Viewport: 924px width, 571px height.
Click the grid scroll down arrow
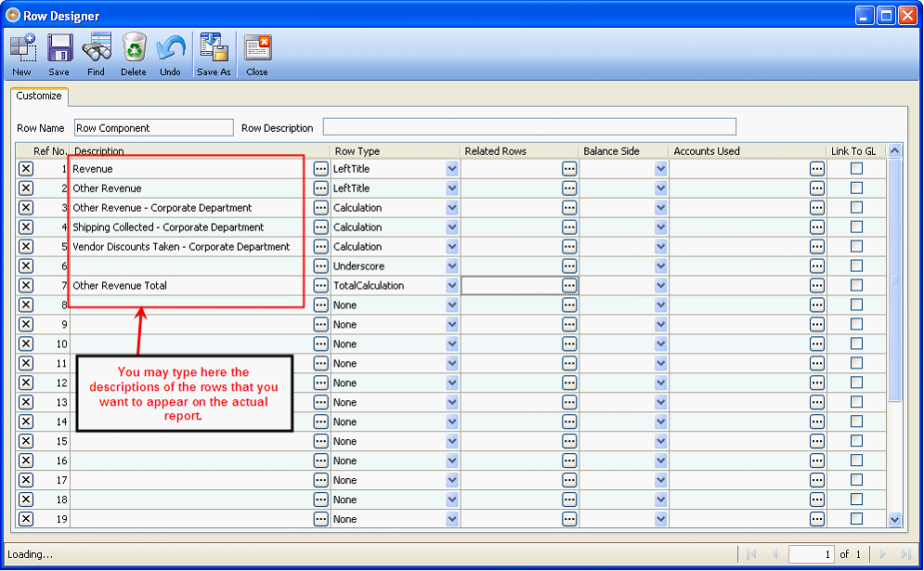pyautogui.click(x=894, y=519)
